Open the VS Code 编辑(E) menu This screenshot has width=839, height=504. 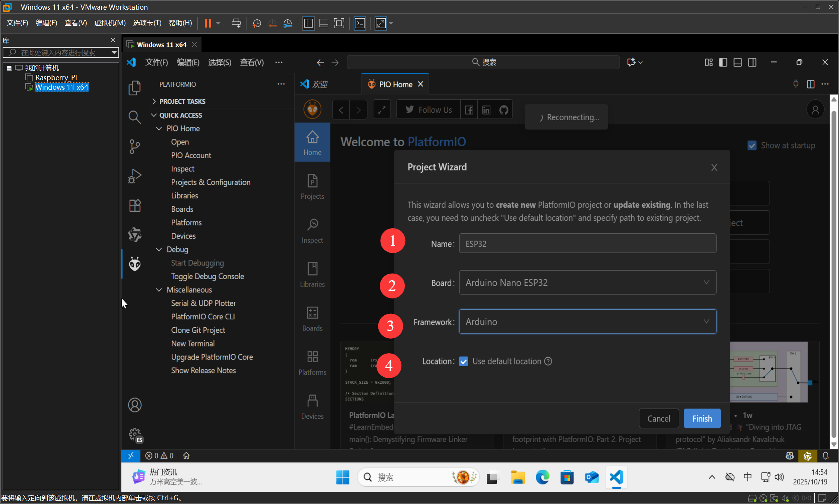[188, 62]
